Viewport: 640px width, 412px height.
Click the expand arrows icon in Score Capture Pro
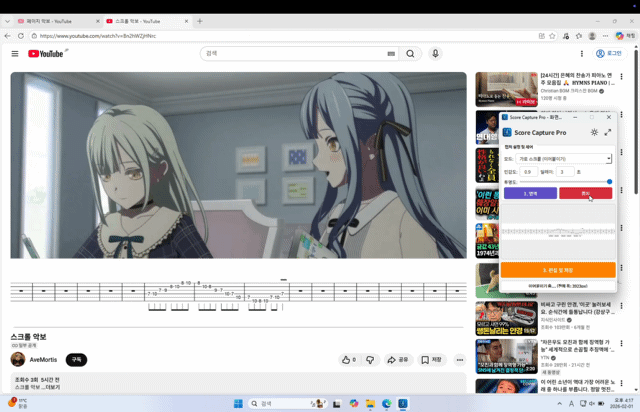pyautogui.click(x=608, y=132)
